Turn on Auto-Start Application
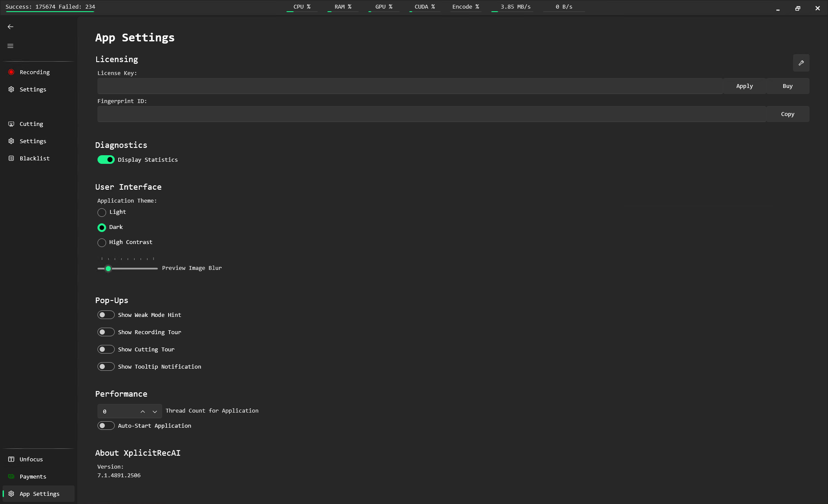Viewport: 828px width, 504px height. point(106,426)
